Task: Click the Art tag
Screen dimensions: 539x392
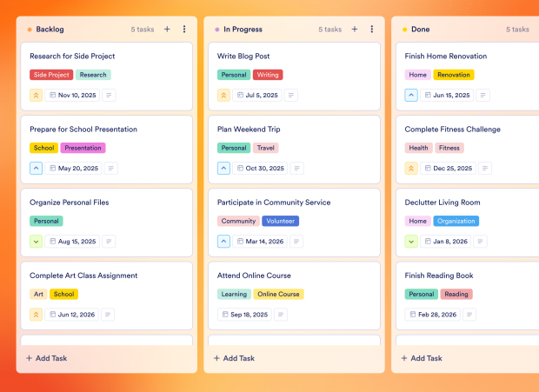Action: [38, 295]
